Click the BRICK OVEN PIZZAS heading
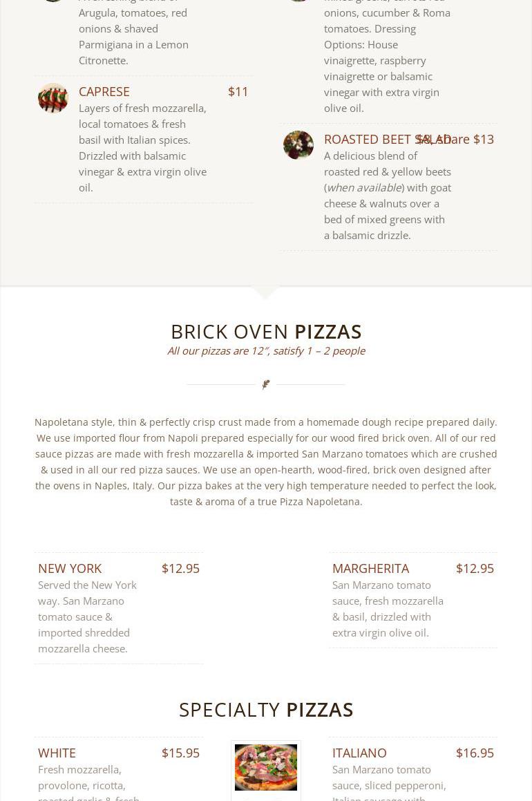 (x=266, y=331)
